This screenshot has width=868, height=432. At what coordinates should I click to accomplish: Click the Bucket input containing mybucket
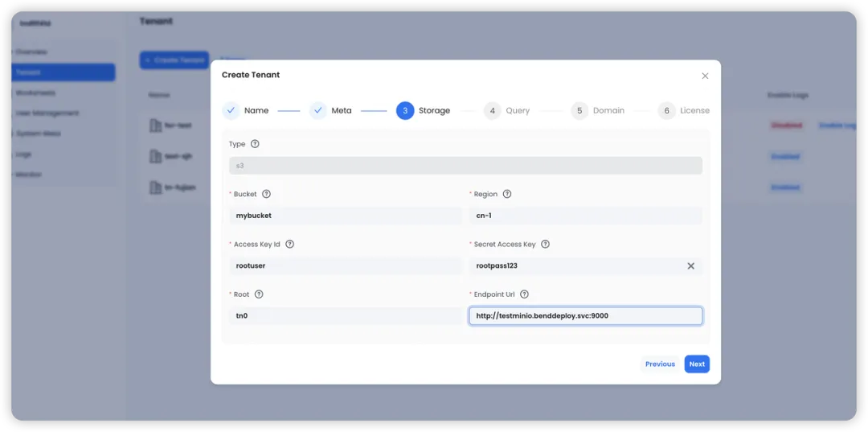[346, 216]
